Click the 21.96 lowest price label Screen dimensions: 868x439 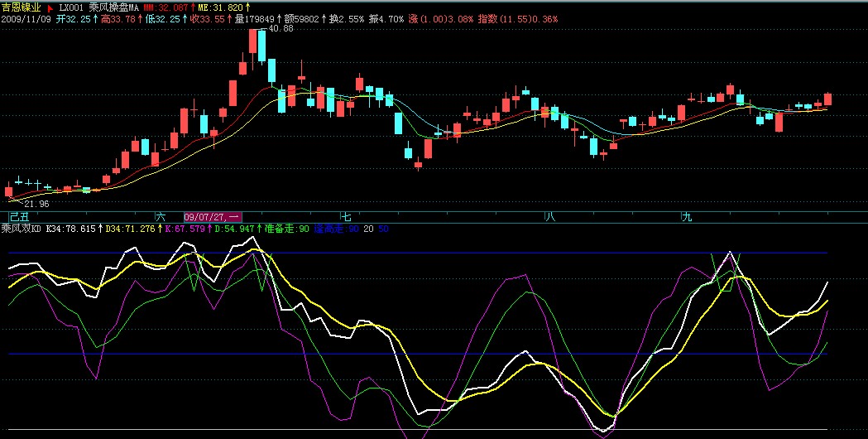(36, 204)
